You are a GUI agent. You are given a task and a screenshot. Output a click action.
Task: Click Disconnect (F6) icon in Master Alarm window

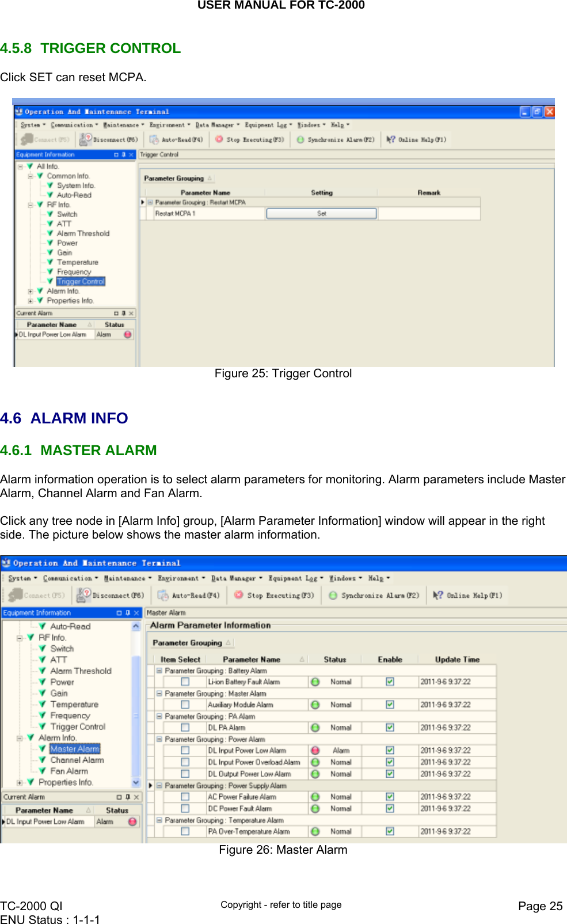click(x=84, y=594)
